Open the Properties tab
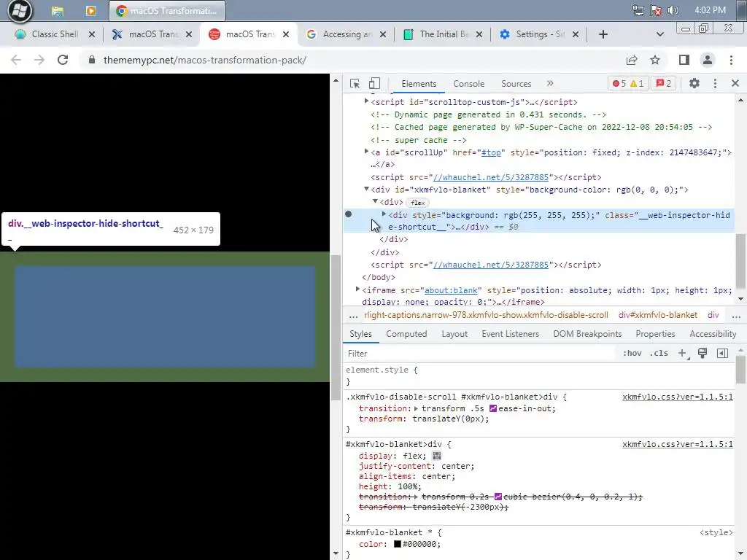Viewport: 747px width, 560px height. 655,334
